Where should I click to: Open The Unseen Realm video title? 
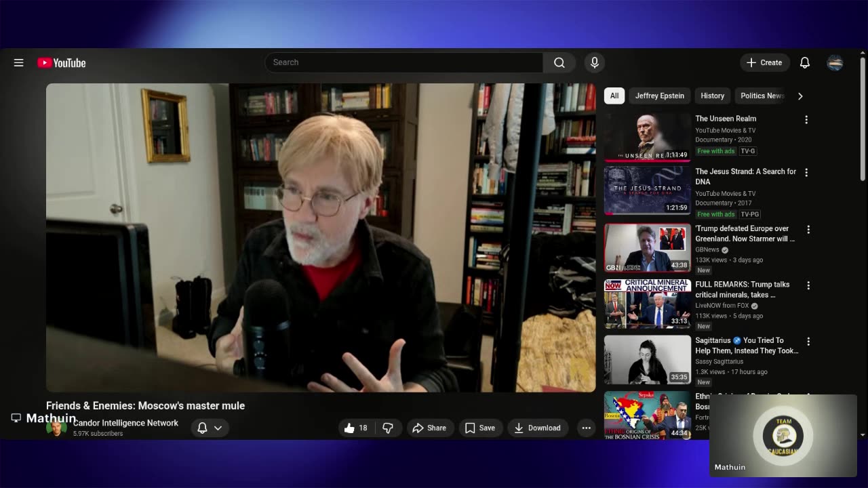726,119
